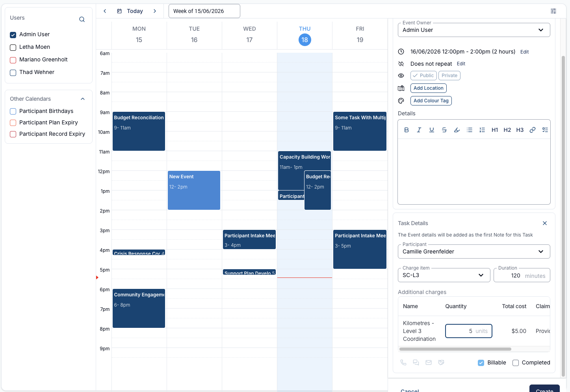Apply H3 heading style
Image resolution: width=570 pixels, height=392 pixels.
520,130
